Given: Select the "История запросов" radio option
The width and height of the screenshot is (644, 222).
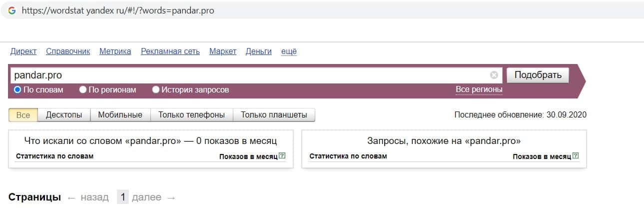Looking at the screenshot, I should point(156,90).
